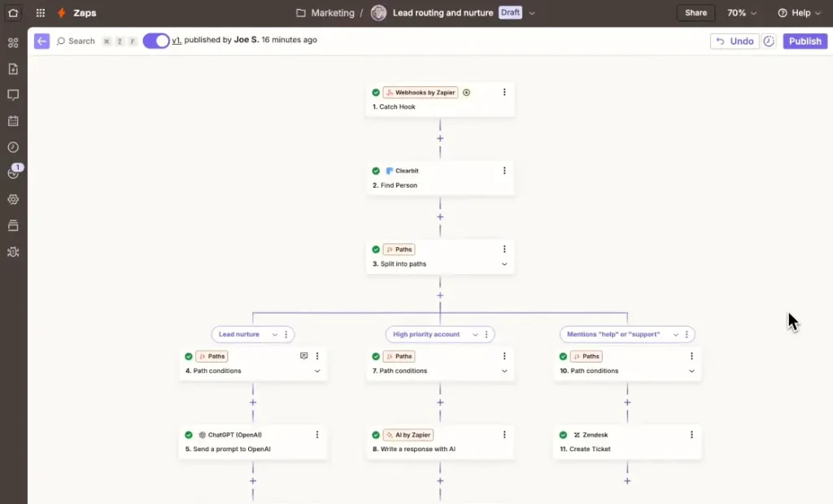Select the Clearbit Find Person step card
Screen dimensions: 833x504
tap(440, 178)
